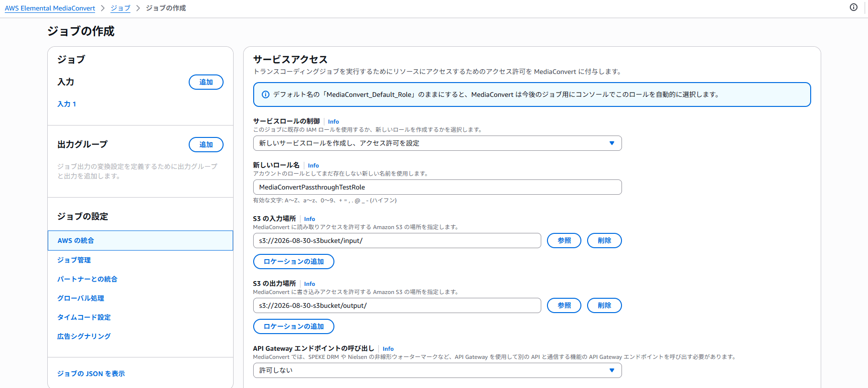The width and height of the screenshot is (868, 388).
Task: Open Info link beside サービスロールの制御
Action: (x=333, y=122)
